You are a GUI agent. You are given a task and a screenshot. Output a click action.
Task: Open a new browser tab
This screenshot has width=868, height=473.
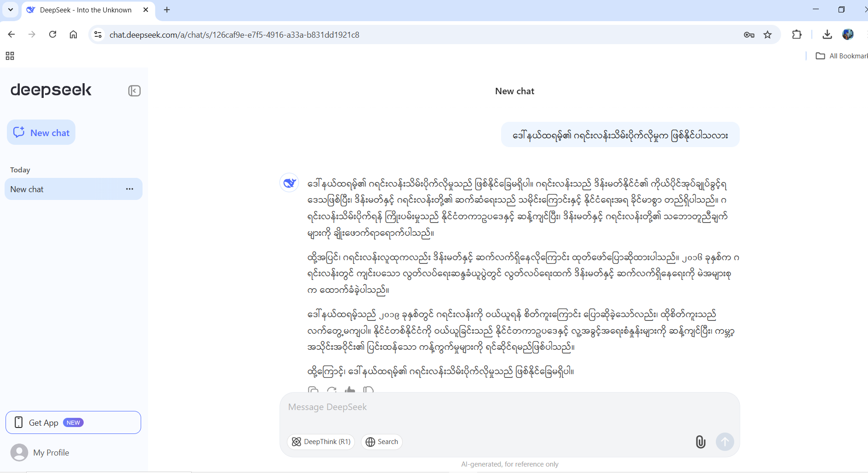point(167,10)
